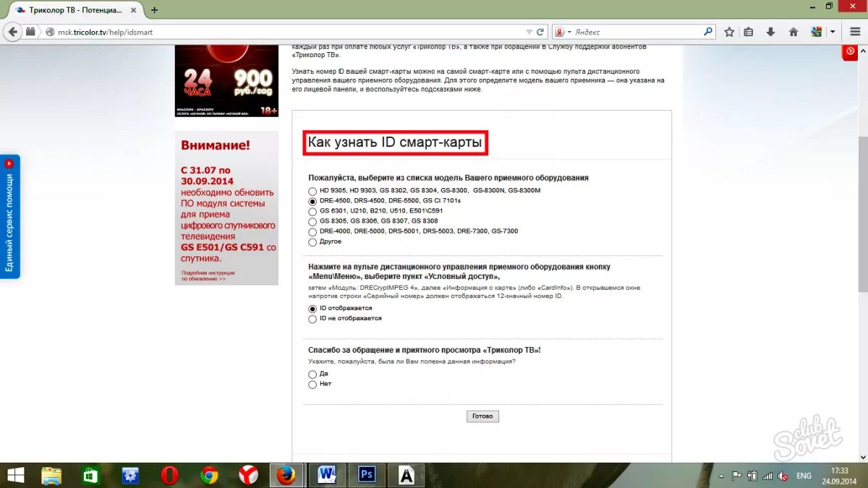Viewport: 868px width, 488px height.
Task: Choose ID отображается radio option
Action: pos(312,309)
